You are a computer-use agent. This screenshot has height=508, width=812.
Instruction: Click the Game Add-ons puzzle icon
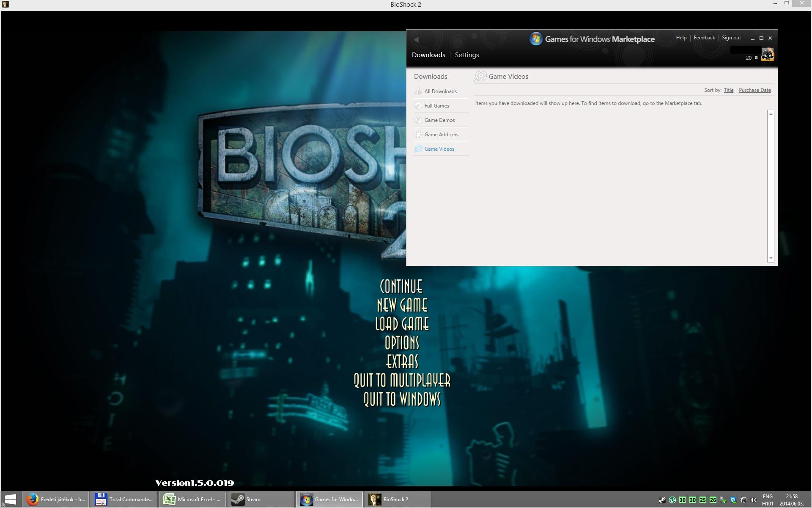pyautogui.click(x=418, y=134)
